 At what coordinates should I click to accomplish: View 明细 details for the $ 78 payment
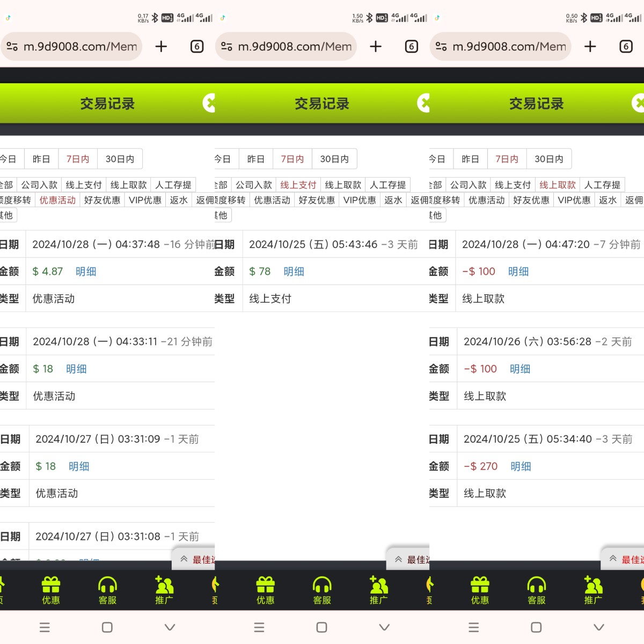click(x=294, y=272)
